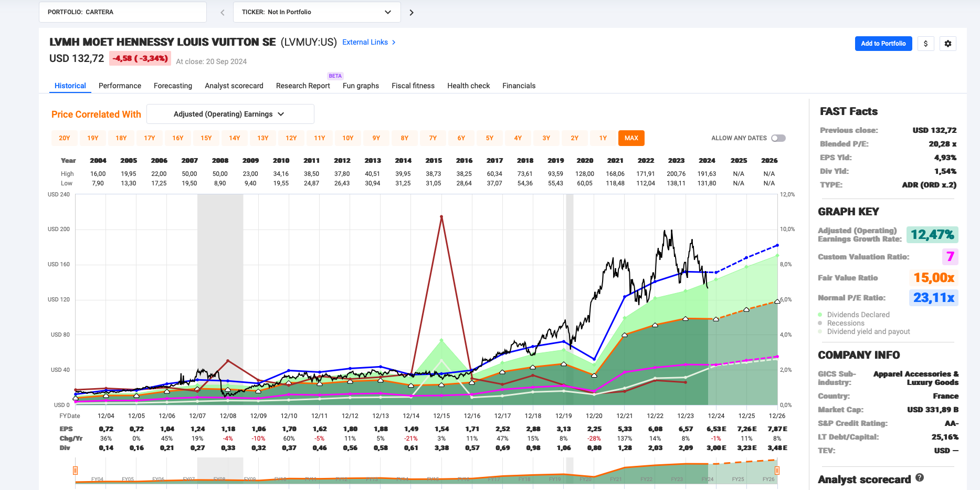Click the External Links chevron arrow

(x=394, y=42)
